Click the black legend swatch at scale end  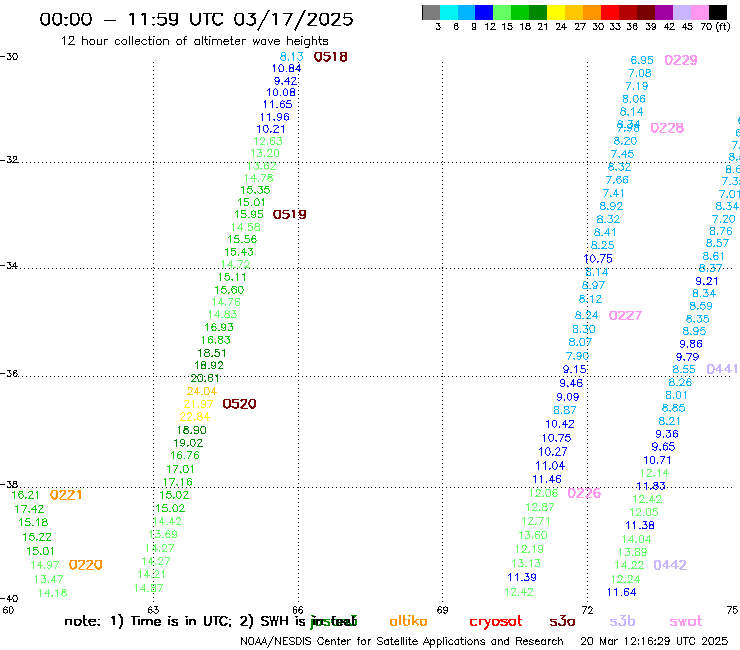click(x=717, y=12)
